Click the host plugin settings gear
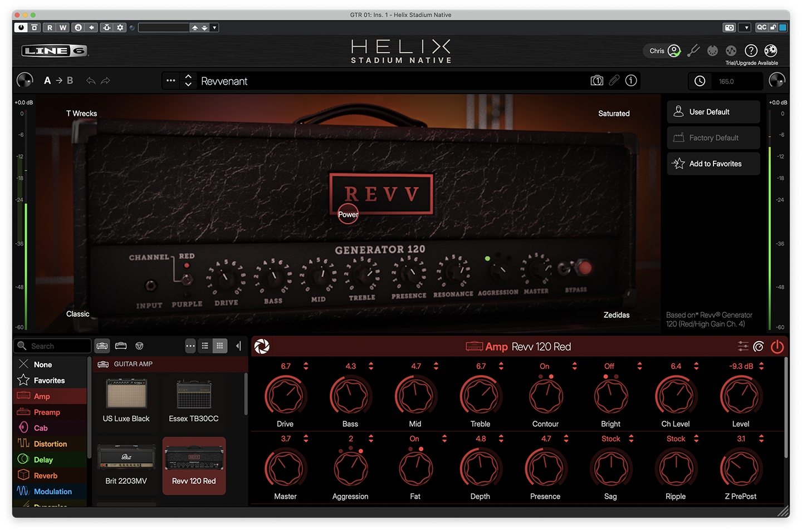Image resolution: width=802 pixels, height=532 pixels. (x=120, y=27)
